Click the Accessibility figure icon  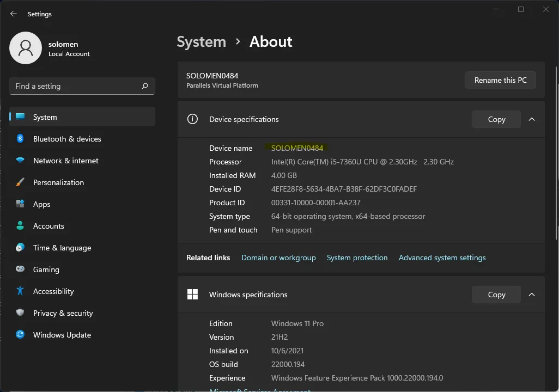coord(20,291)
